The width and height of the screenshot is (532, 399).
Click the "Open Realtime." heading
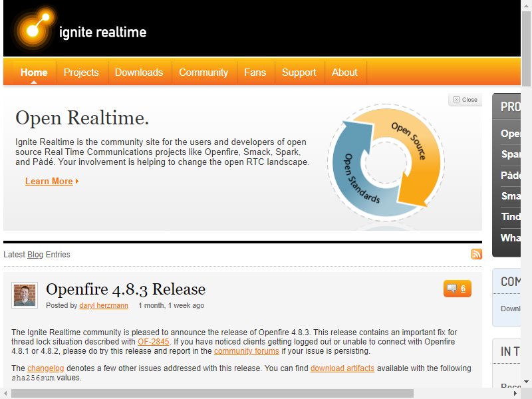coord(82,118)
